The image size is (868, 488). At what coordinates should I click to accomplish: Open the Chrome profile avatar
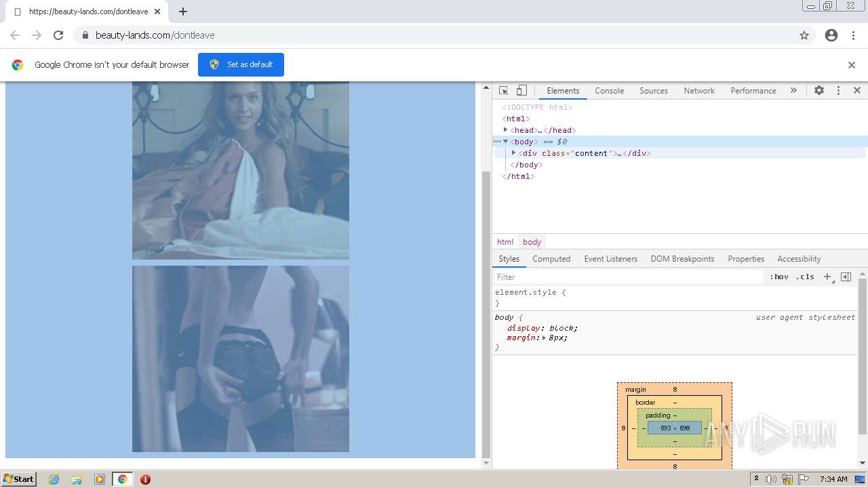831,35
